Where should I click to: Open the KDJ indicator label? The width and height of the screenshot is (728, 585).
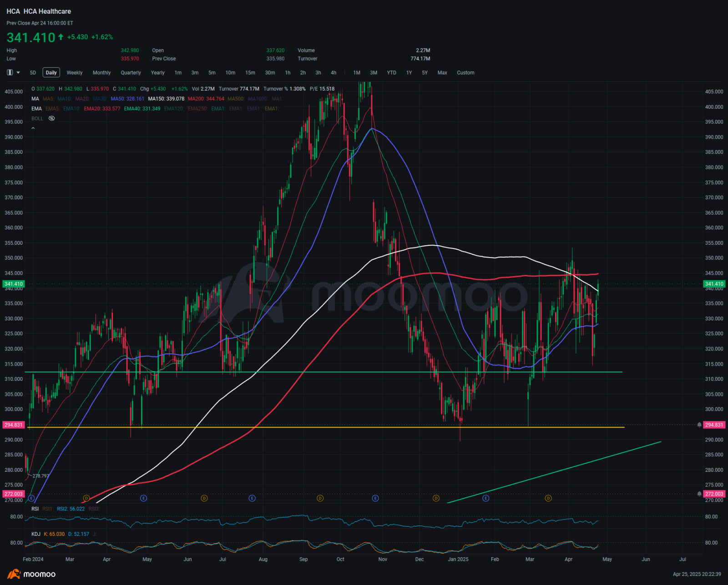click(x=36, y=534)
